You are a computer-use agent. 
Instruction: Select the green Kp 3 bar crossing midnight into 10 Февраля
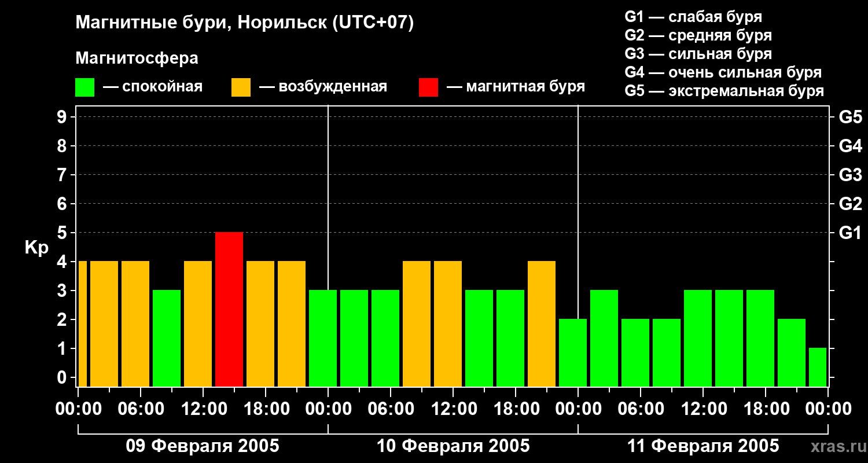pos(323,338)
